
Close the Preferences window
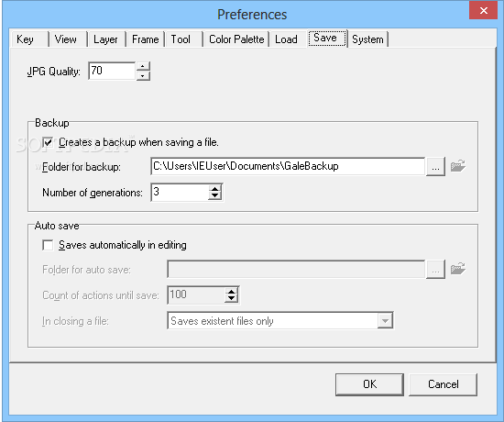483,10
